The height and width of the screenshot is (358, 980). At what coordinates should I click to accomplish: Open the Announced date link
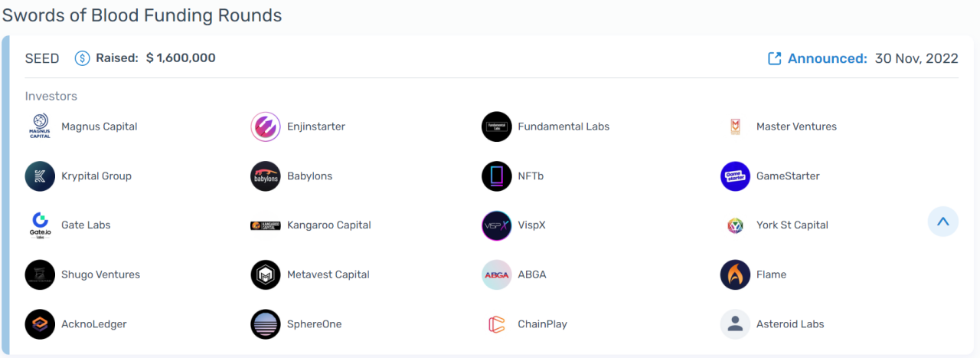click(x=916, y=59)
